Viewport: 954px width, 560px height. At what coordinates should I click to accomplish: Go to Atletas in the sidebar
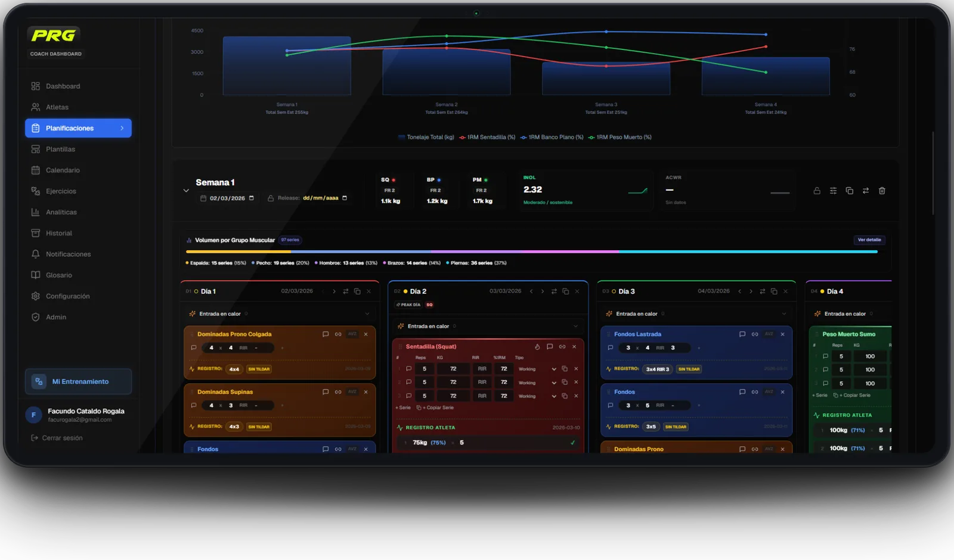(78, 107)
